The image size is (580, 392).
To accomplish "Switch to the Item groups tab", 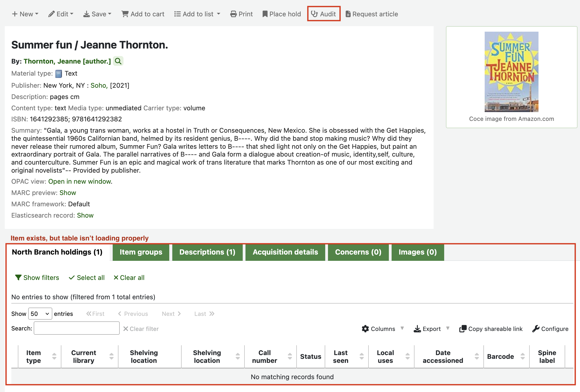I will click(x=141, y=252).
